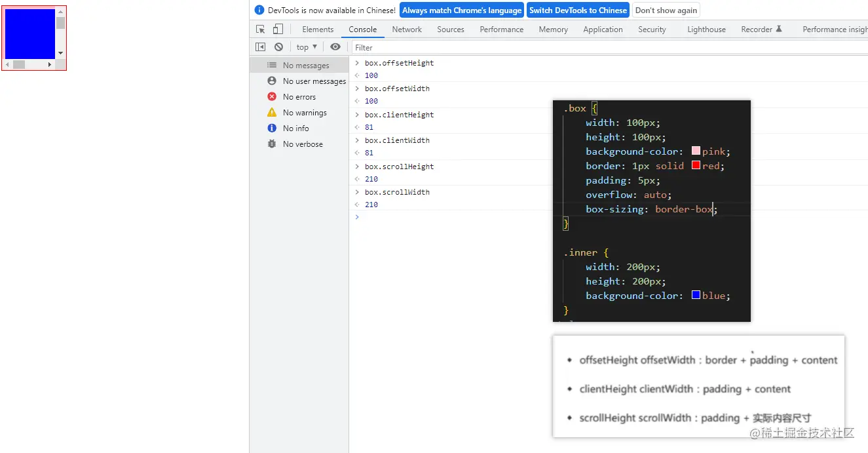Click the box-sizing: border-box code line
Screen dimensions: 868x453
(652, 209)
